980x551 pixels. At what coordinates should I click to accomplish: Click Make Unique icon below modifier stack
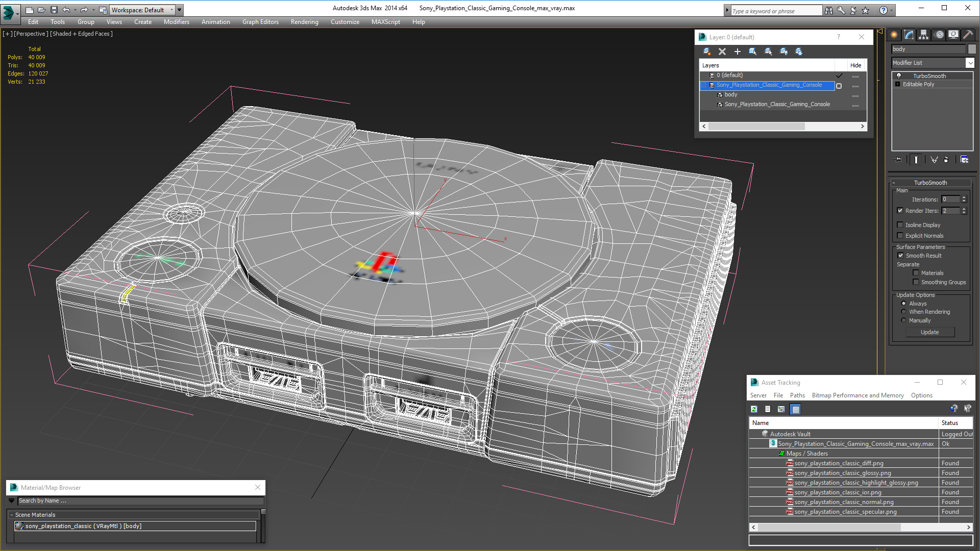(934, 160)
